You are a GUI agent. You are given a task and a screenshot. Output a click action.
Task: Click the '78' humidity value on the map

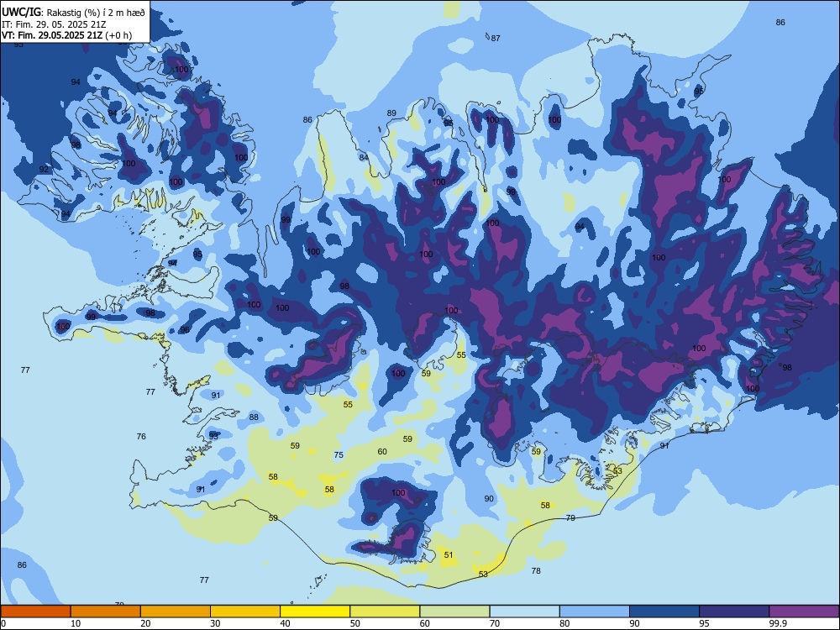pos(536,571)
